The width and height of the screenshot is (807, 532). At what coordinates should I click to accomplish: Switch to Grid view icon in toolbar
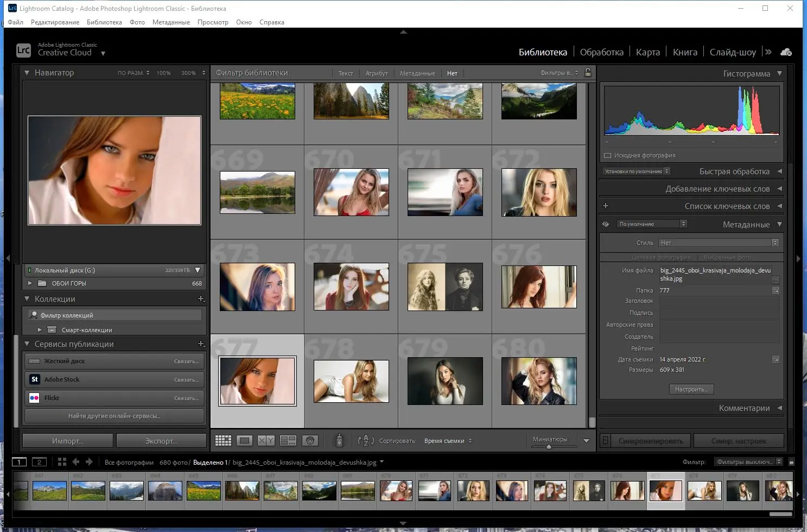pyautogui.click(x=223, y=441)
